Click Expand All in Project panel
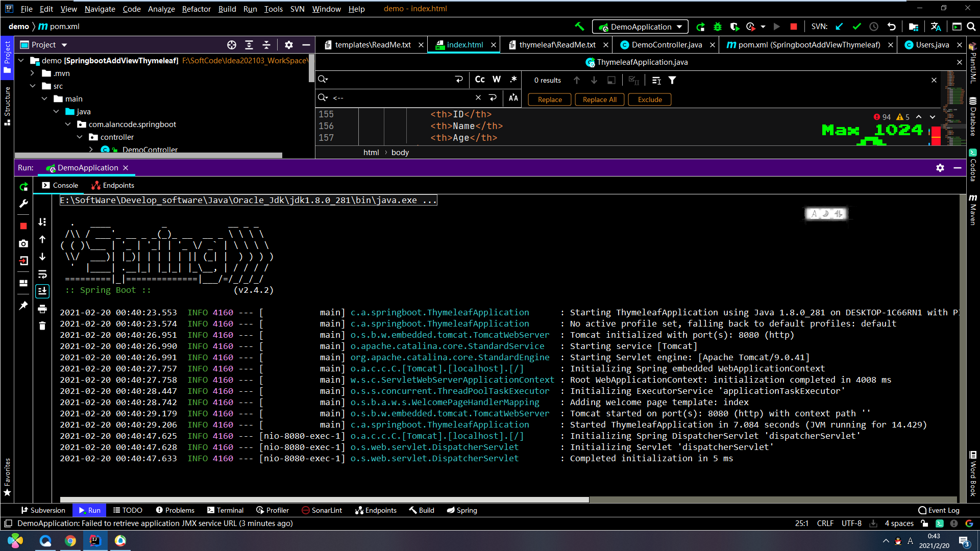 [249, 45]
